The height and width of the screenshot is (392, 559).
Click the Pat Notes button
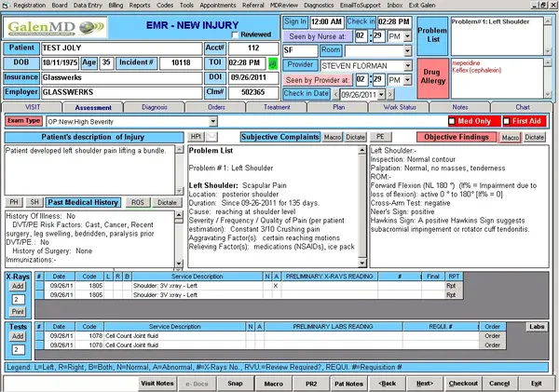(x=348, y=384)
